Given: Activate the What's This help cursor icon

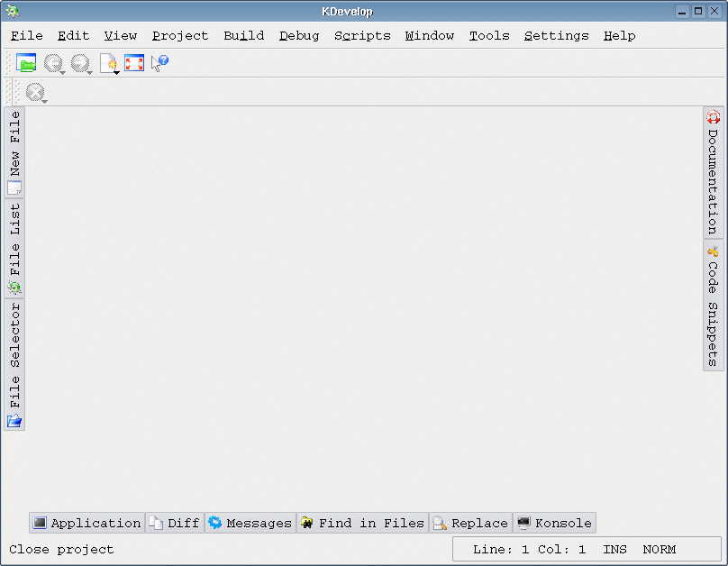Looking at the screenshot, I should pyautogui.click(x=159, y=63).
